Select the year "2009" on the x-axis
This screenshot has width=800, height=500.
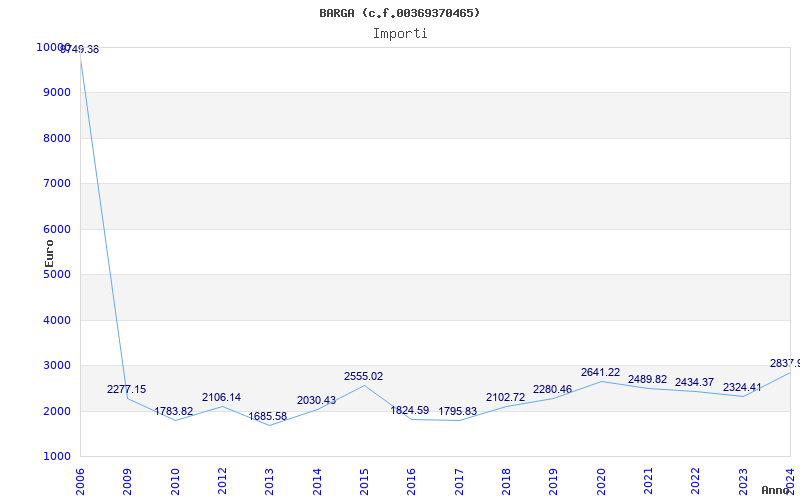click(127, 482)
